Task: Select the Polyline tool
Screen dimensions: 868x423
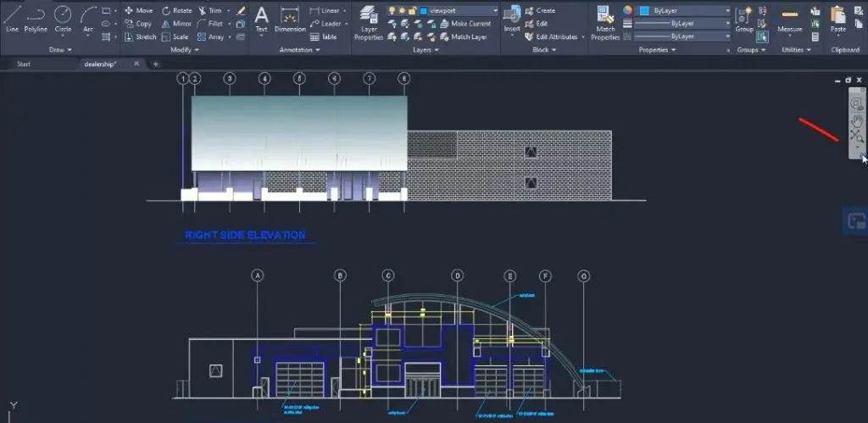Action: 36,19
